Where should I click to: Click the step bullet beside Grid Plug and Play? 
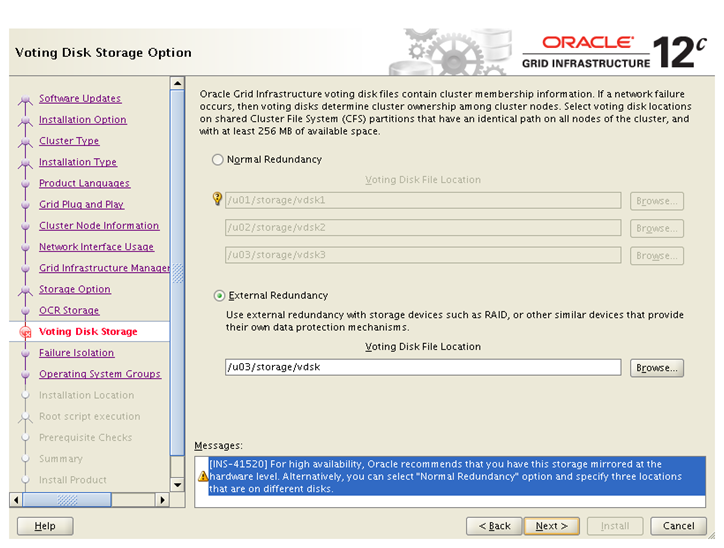(x=25, y=205)
